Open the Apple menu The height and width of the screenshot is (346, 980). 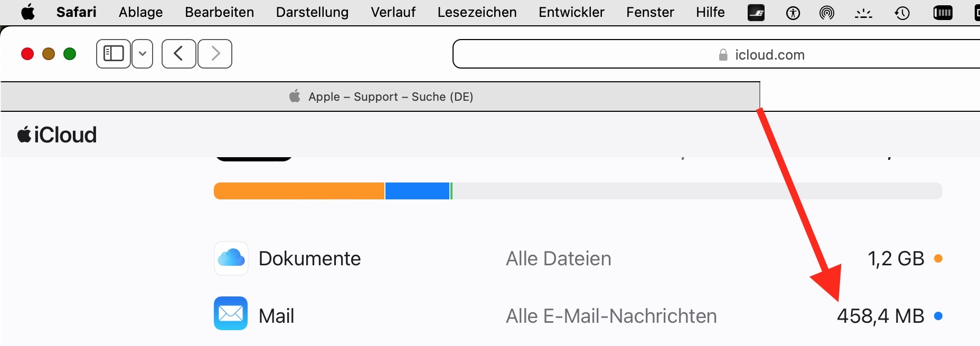click(x=28, y=12)
